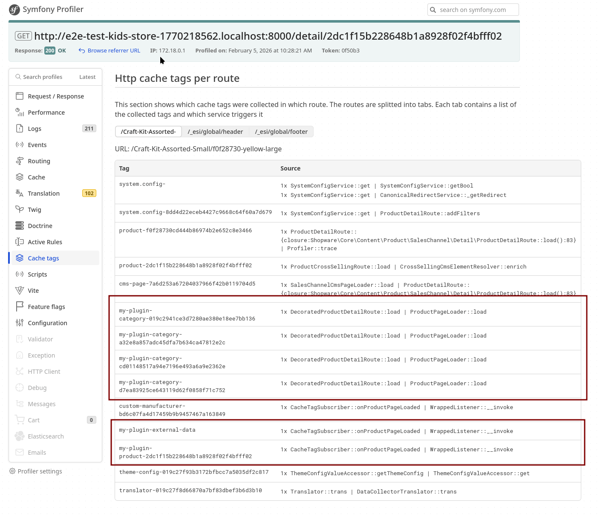Click the Logs count badge 211
The image size is (600, 516).
click(89, 129)
